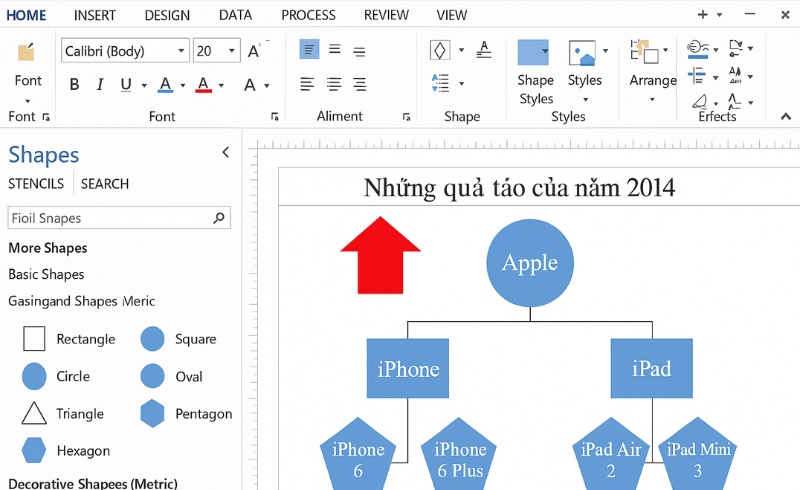Open the INSERT tab
800x490 pixels.
click(x=95, y=15)
